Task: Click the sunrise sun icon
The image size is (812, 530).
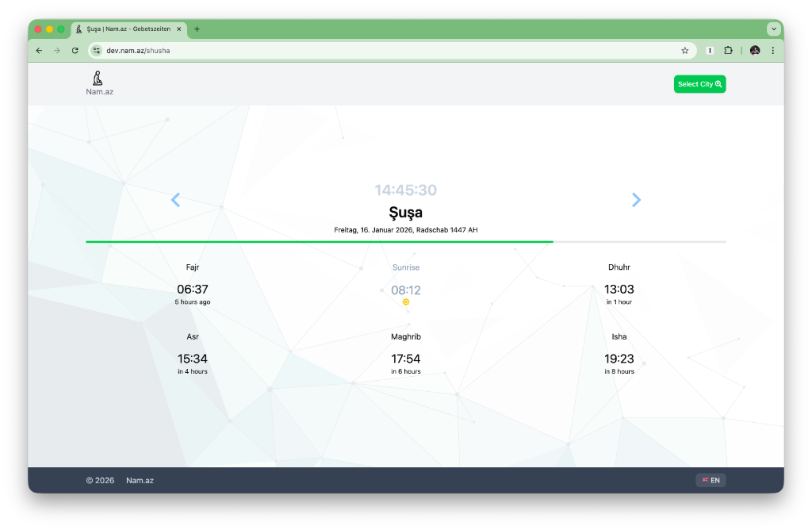Action: [406, 302]
